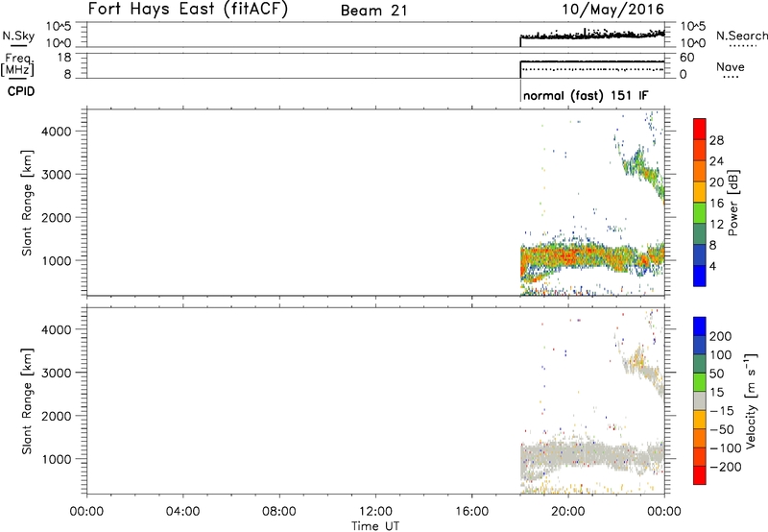Image resolution: width=768 pixels, height=532 pixels.
Task: Click the "Time UT" axis title
Action: pos(375,526)
